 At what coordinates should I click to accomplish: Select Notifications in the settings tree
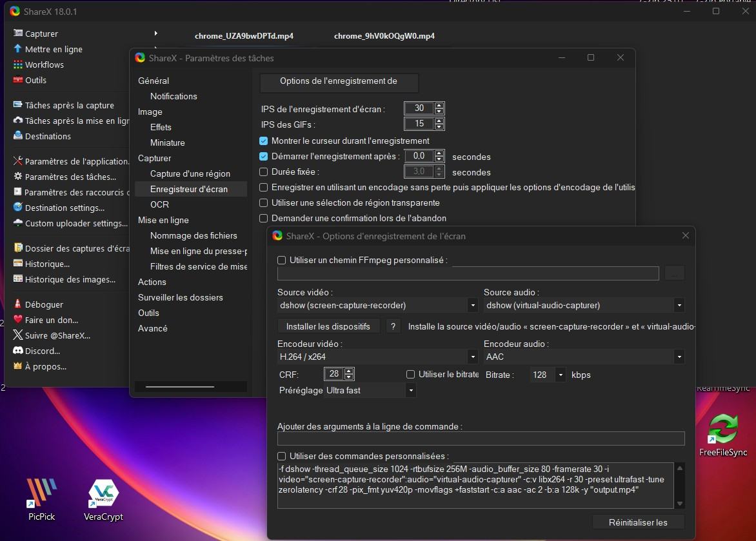tap(174, 96)
